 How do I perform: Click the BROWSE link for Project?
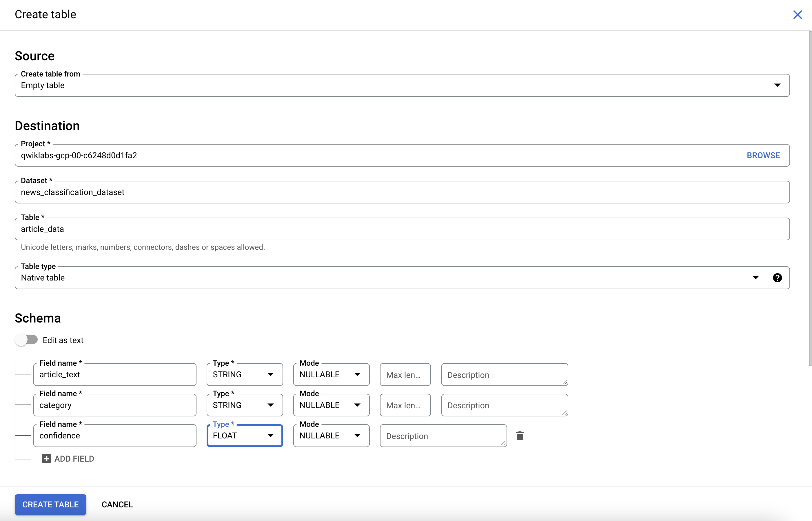(764, 154)
